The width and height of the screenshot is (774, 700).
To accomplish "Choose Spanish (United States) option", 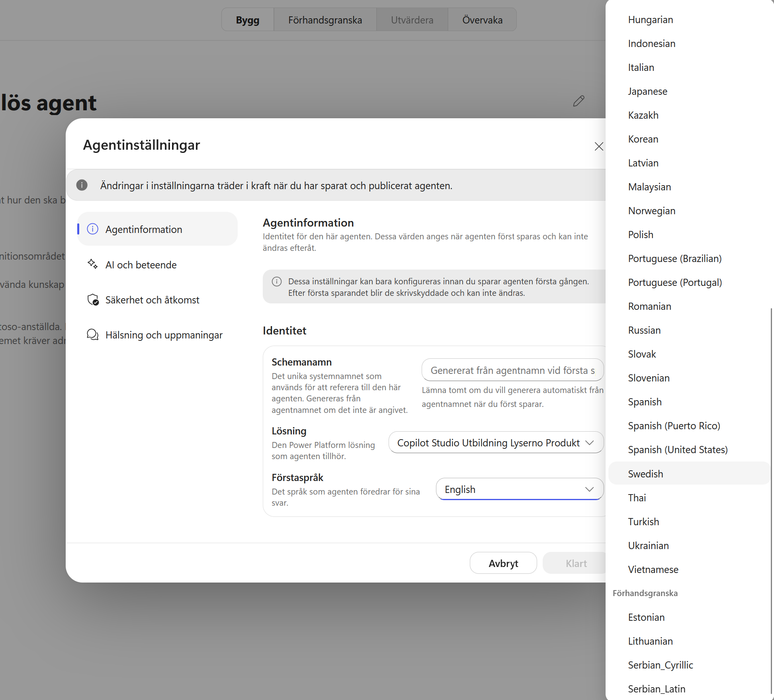I will click(689, 450).
